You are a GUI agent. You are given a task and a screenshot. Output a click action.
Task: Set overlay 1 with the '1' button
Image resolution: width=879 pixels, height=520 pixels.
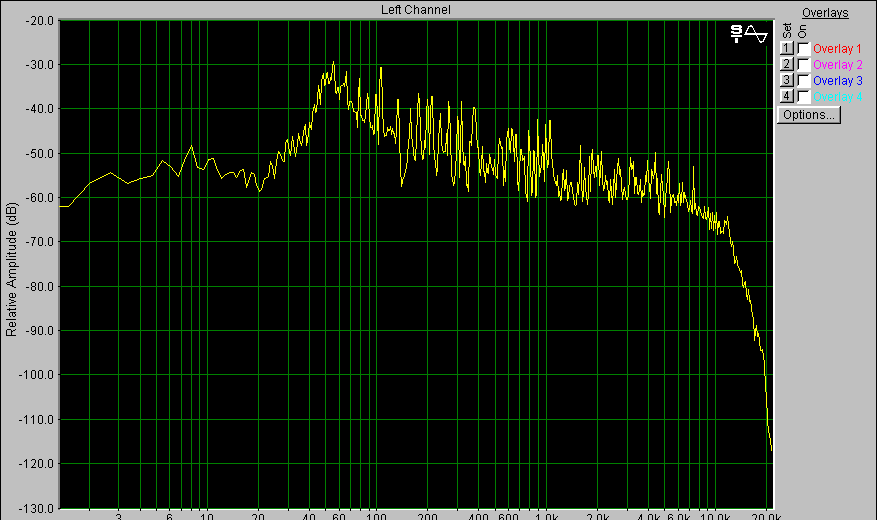[x=787, y=48]
